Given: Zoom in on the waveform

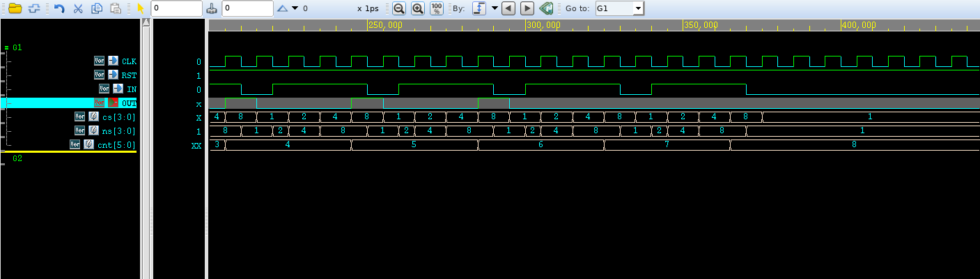Looking at the screenshot, I should 417,8.
